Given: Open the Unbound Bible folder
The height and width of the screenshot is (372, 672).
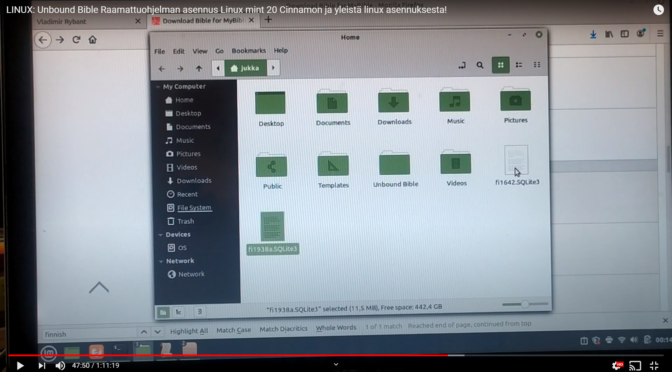Looking at the screenshot, I should click(395, 169).
